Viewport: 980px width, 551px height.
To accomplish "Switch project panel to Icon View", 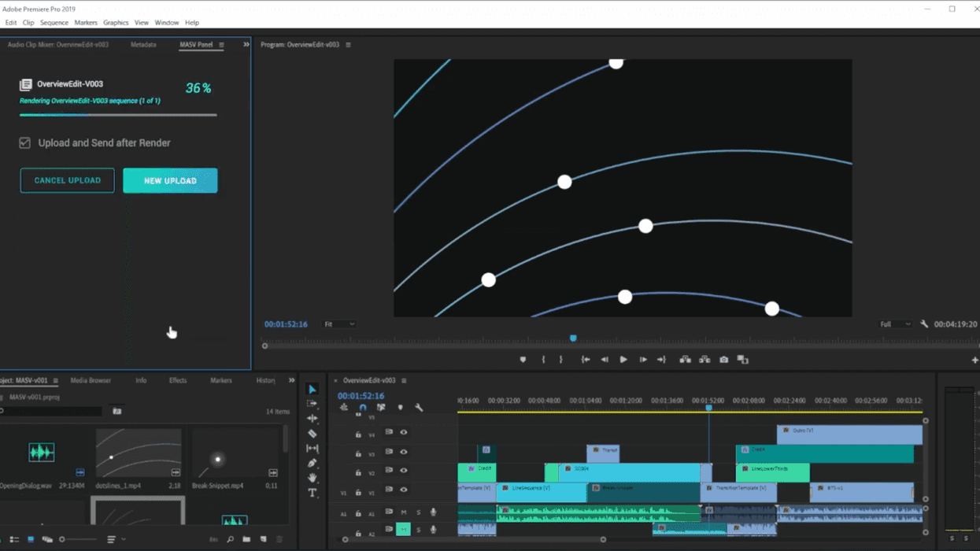I will [x=31, y=539].
